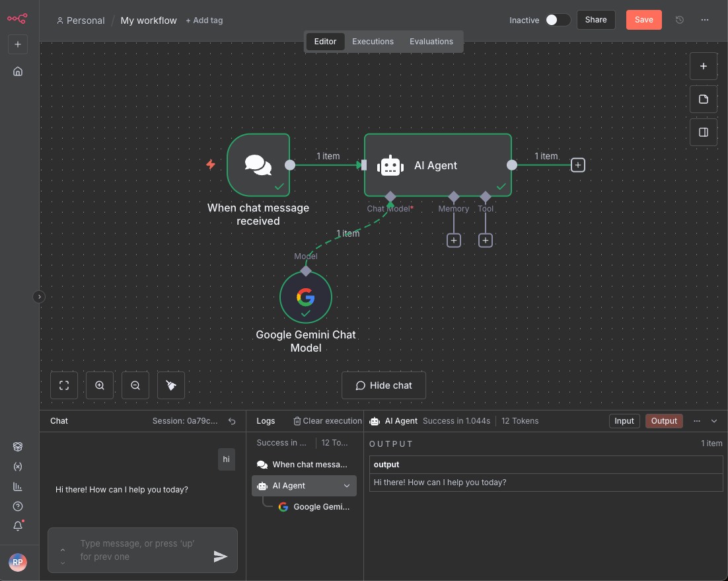Image resolution: width=728 pixels, height=581 pixels.
Task: Open notifications via the bell icon
Action: [17, 525]
